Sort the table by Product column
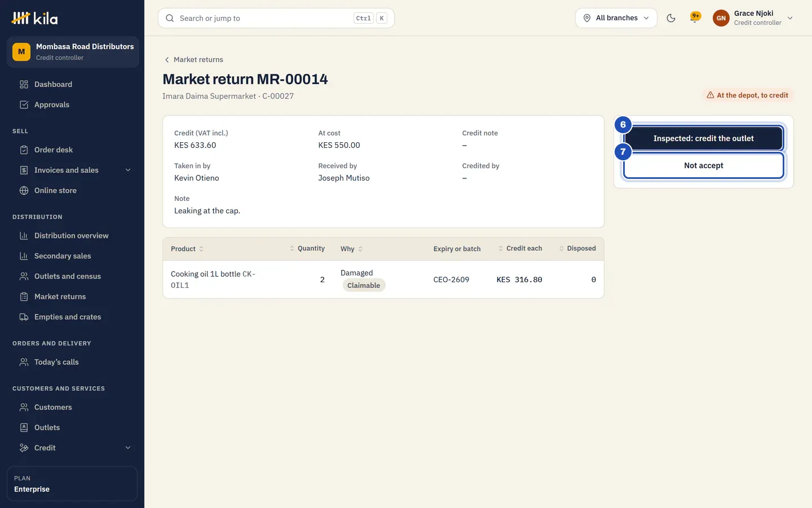Viewport: 812px width, 508px height. click(x=187, y=249)
